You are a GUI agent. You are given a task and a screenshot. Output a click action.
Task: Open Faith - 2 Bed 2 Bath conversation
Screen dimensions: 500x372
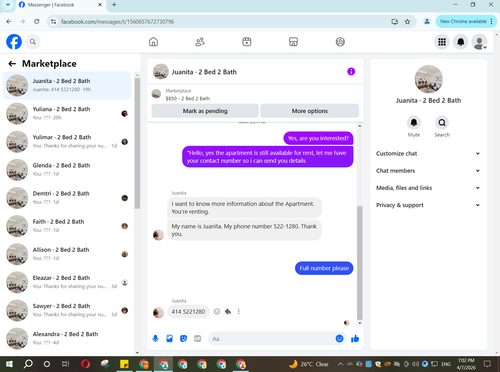tap(67, 226)
